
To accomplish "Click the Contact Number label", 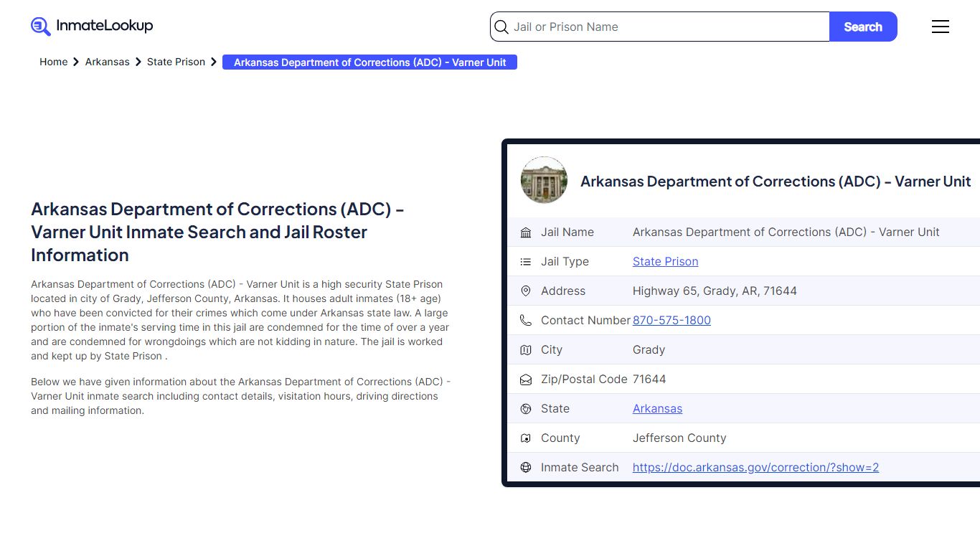I will tap(585, 321).
